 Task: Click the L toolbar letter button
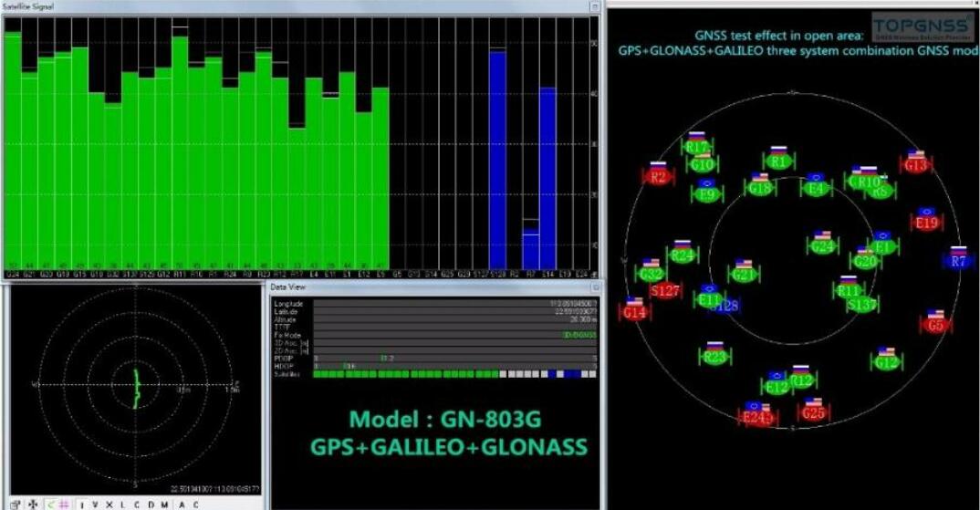(122, 505)
